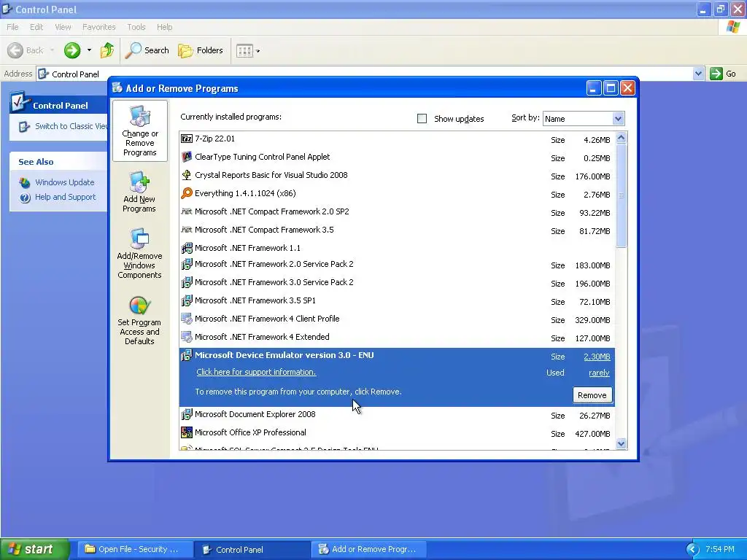Click the notification area expand arrow
The width and height of the screenshot is (747, 560).
(x=693, y=550)
